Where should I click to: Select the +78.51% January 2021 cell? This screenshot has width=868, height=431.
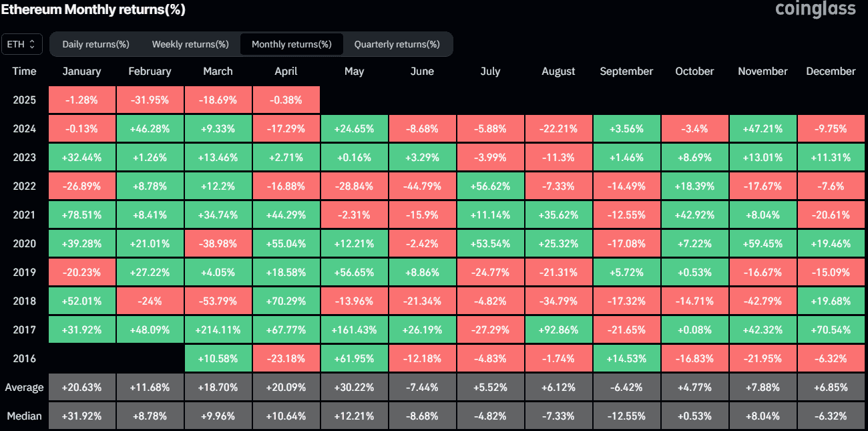click(81, 214)
